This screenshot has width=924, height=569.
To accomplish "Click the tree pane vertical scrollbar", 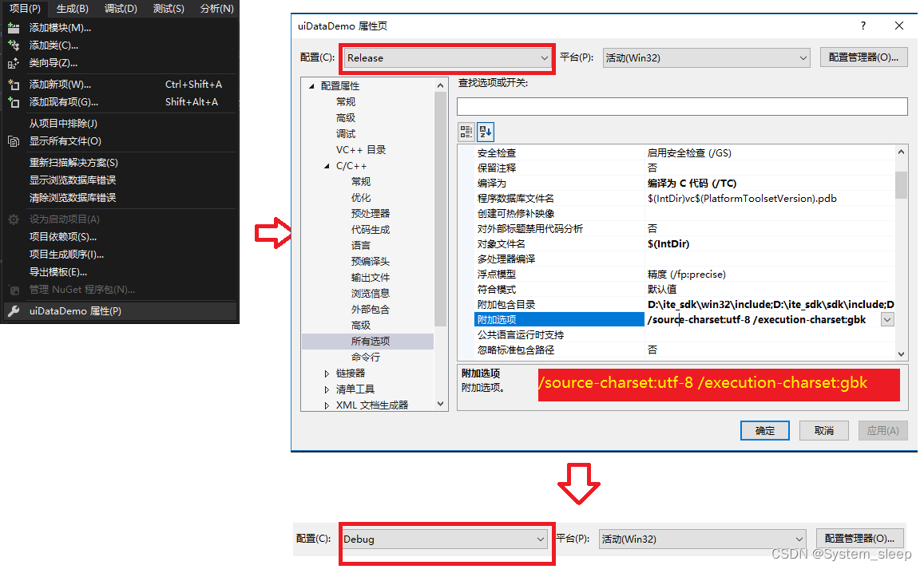I will (440, 244).
